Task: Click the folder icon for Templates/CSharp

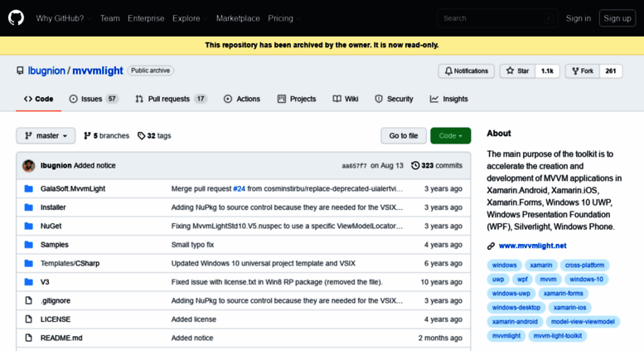Action: coord(28,263)
